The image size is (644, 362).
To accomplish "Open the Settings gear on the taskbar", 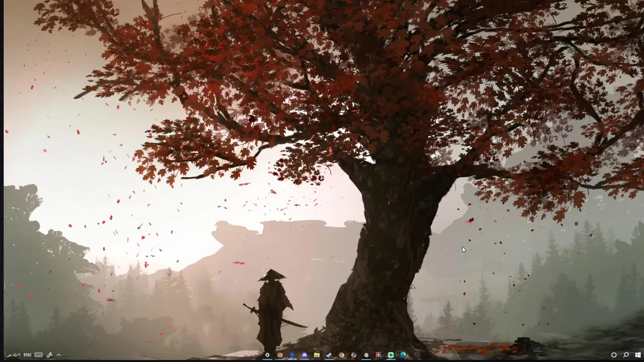I will [x=267, y=355].
